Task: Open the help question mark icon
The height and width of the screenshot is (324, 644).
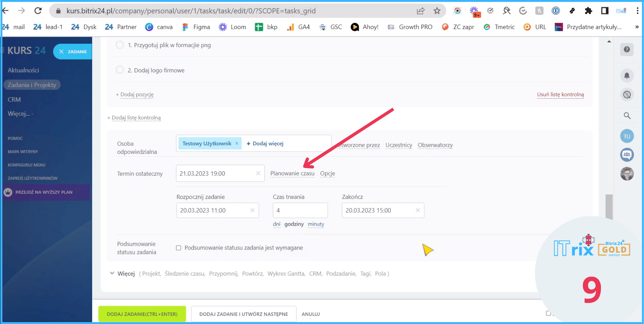Action: tap(627, 50)
